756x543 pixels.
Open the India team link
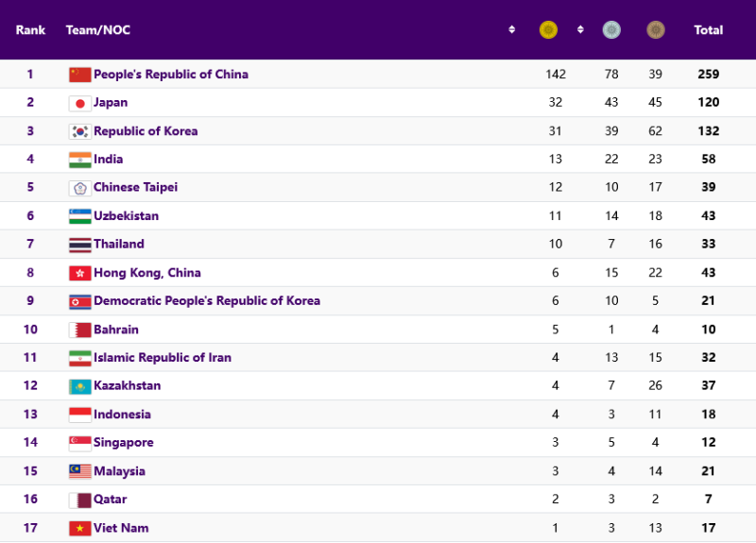point(108,159)
